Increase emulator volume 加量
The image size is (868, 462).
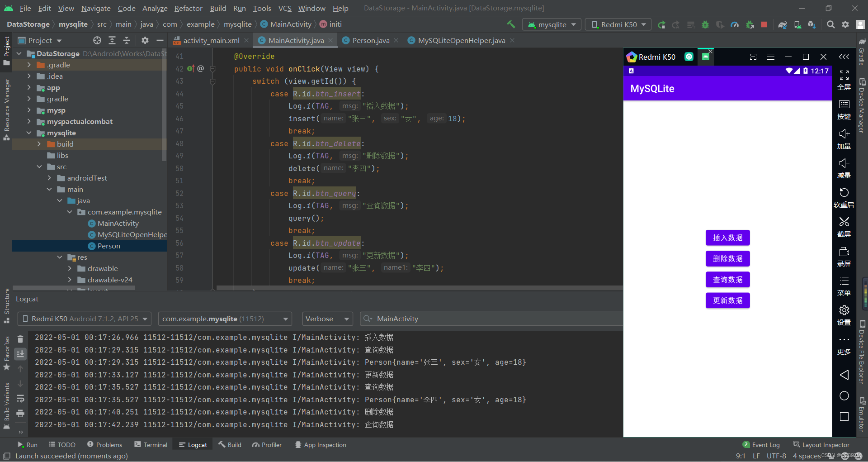[x=844, y=139]
